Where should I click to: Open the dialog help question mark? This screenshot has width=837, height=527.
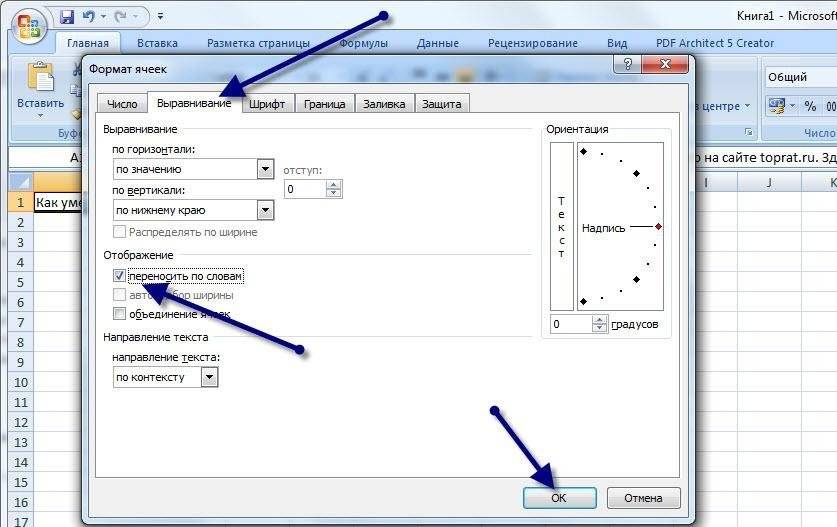(x=627, y=65)
